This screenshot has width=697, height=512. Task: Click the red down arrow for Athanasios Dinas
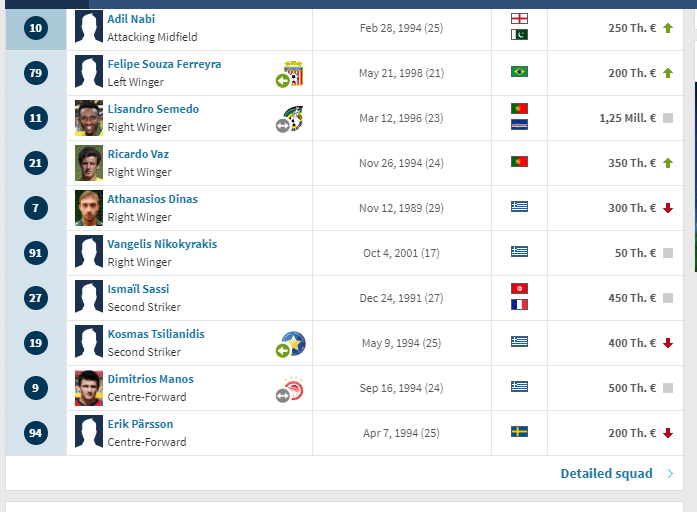click(668, 208)
